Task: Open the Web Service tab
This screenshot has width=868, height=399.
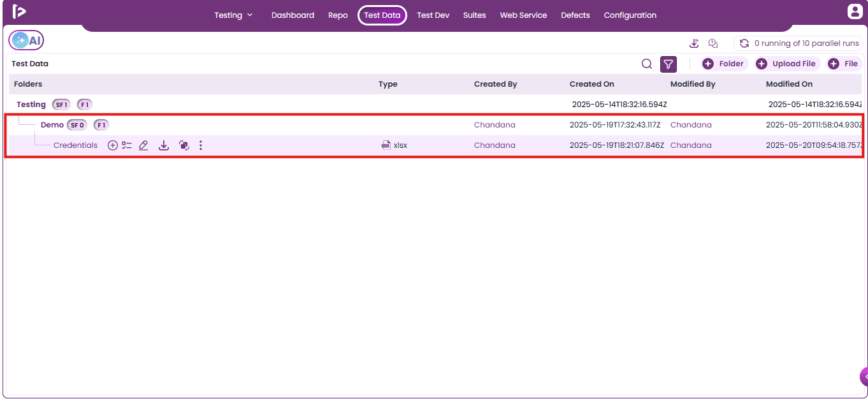Action: click(523, 15)
